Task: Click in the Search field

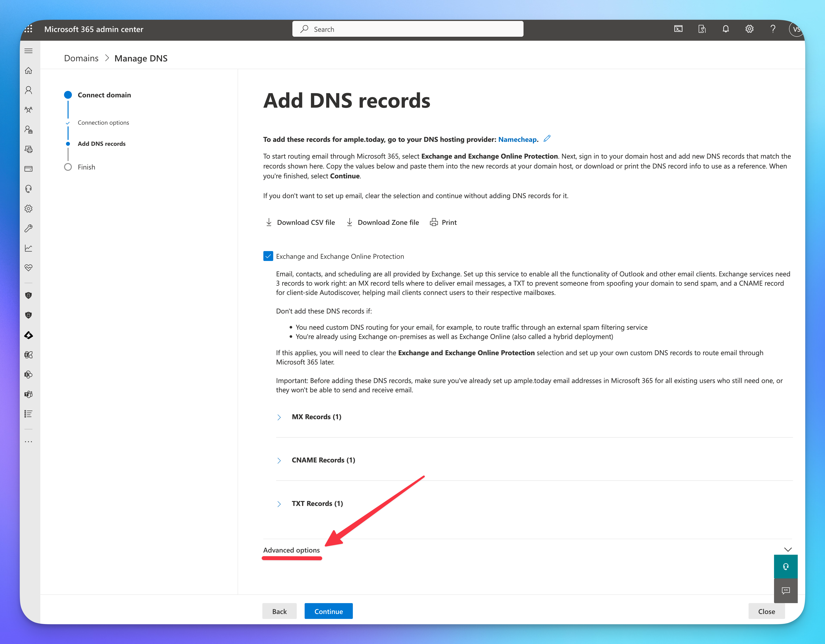Action: click(x=408, y=29)
